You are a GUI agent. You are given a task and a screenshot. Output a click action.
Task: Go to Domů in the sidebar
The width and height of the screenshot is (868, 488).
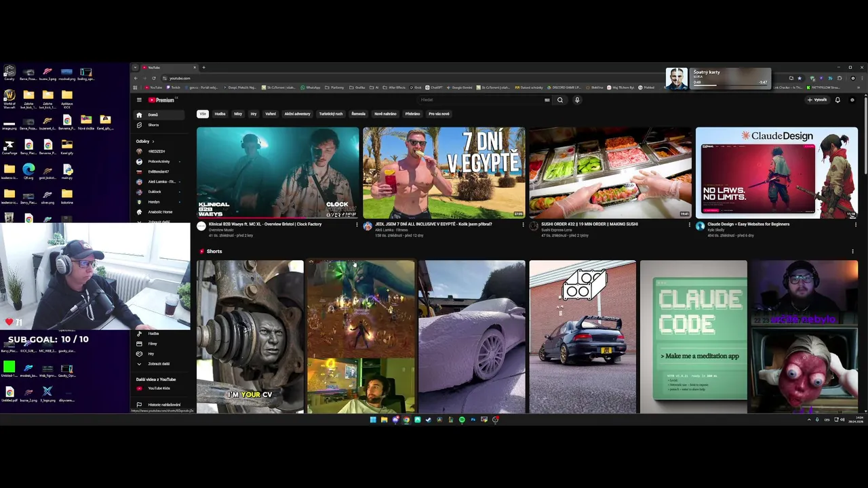159,115
